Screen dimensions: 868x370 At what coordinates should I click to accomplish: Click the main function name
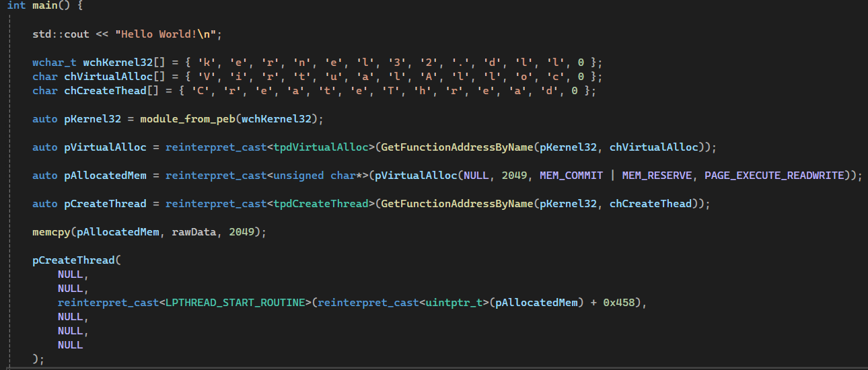click(x=44, y=5)
